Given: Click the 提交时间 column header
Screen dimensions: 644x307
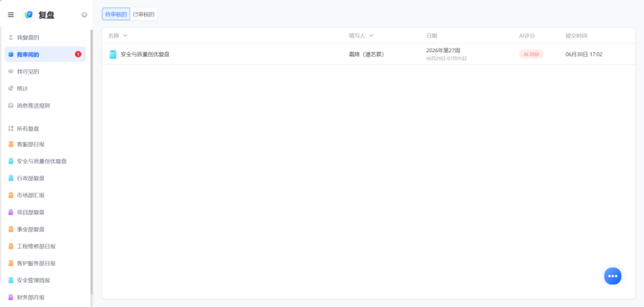Looking at the screenshot, I should [576, 36].
